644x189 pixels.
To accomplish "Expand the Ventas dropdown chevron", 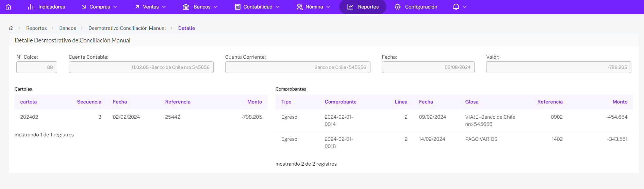I will [x=164, y=7].
